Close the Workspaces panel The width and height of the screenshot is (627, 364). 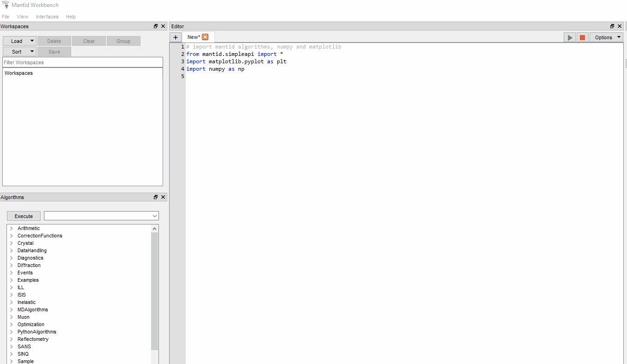pos(163,26)
